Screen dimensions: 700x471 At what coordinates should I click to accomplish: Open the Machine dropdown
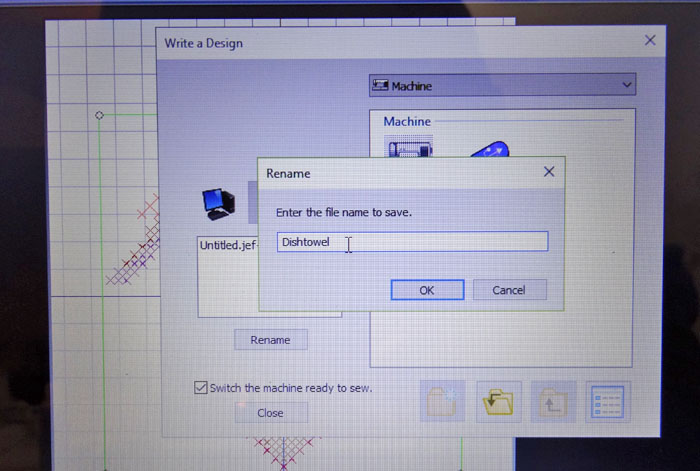502,85
